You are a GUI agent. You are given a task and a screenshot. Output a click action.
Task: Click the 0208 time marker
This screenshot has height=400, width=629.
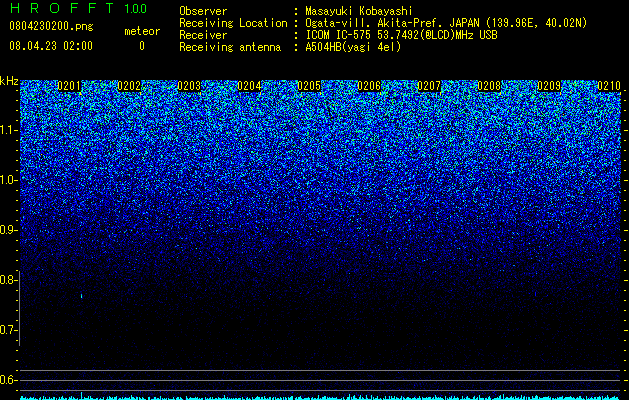pyautogui.click(x=489, y=86)
